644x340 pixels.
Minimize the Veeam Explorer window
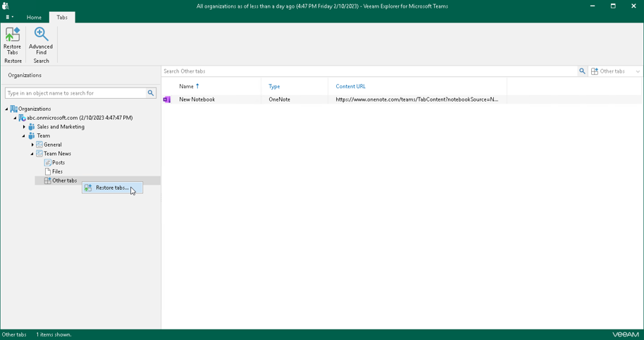pyautogui.click(x=593, y=6)
